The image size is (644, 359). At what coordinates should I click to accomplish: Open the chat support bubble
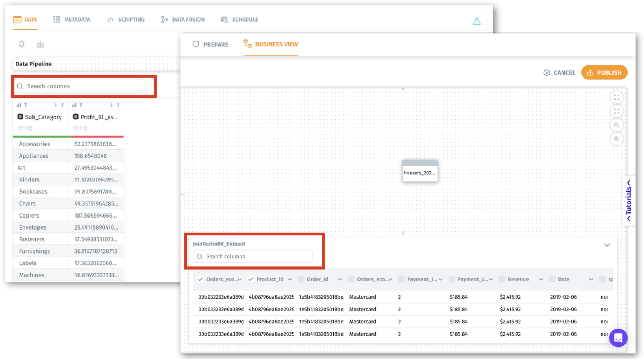pyautogui.click(x=618, y=338)
